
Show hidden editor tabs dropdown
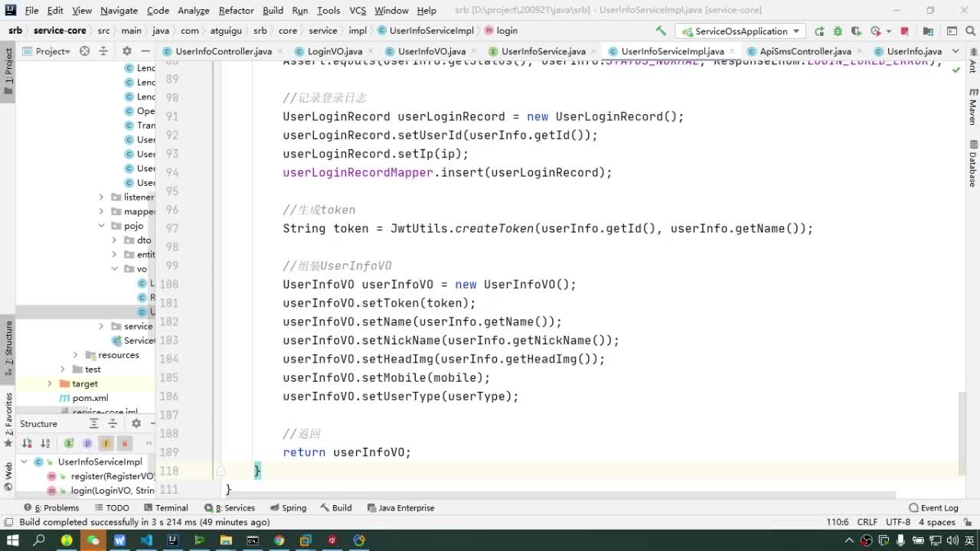tap(955, 51)
